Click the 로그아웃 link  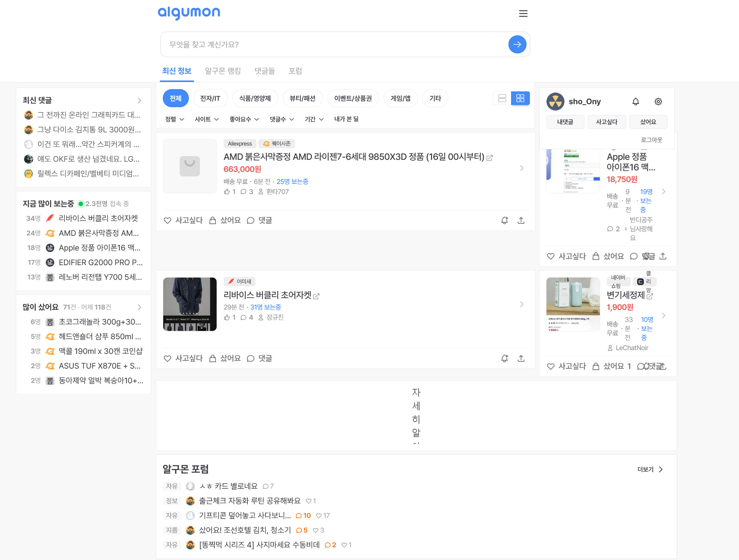tap(651, 140)
